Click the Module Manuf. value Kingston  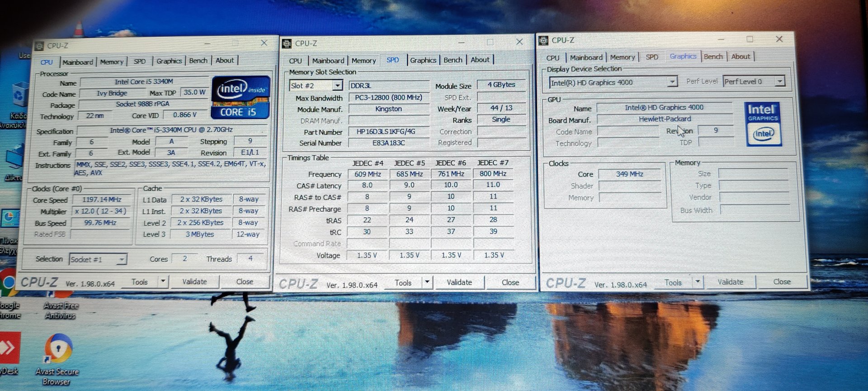(388, 109)
